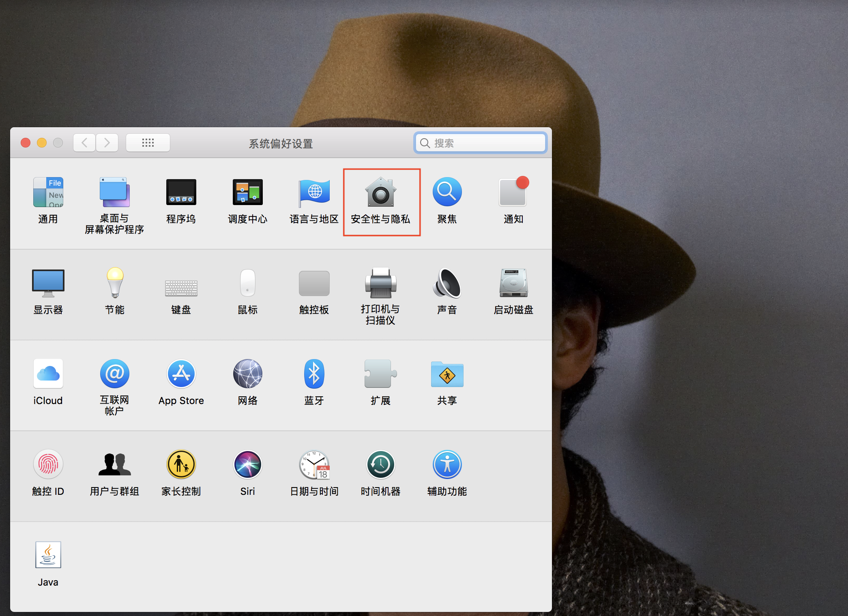848x616 pixels.
Task: Open 辅助功能 accessibility settings
Action: (447, 465)
